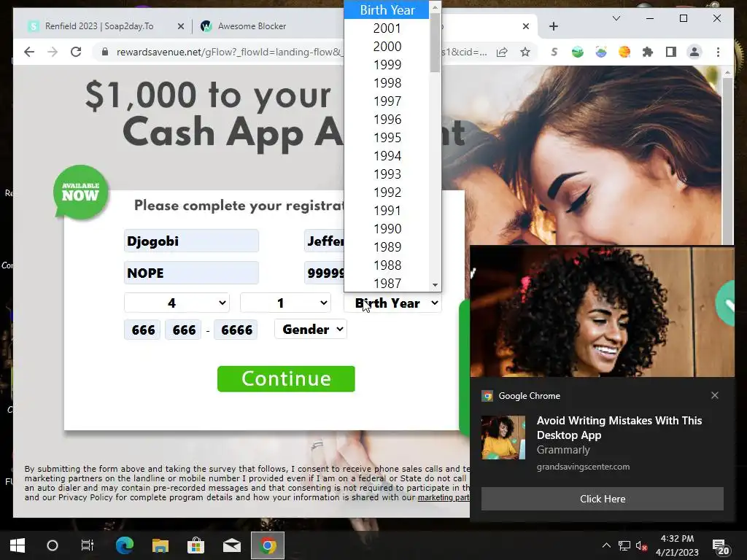Click the muted volume tray icon
Screen dimensions: 747x560
click(641, 545)
